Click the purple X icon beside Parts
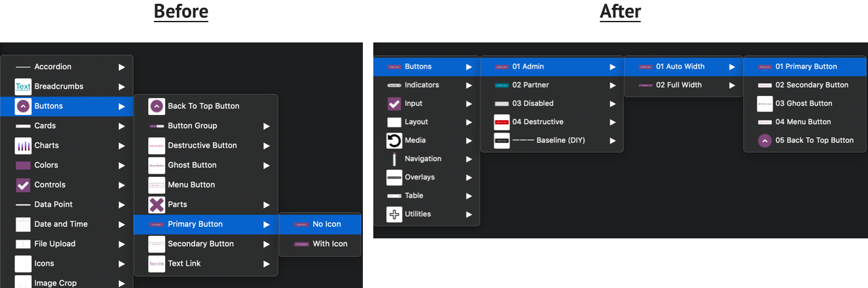868x288 pixels. pyautogui.click(x=157, y=204)
